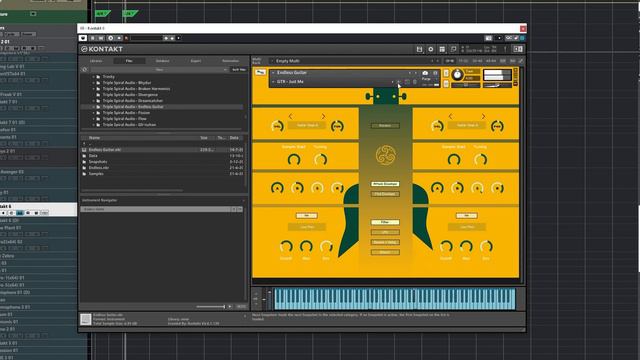Click the Endless Guitar.nki file icon
Image resolution: width=640 pixels, height=360 pixels.
pos(84,150)
